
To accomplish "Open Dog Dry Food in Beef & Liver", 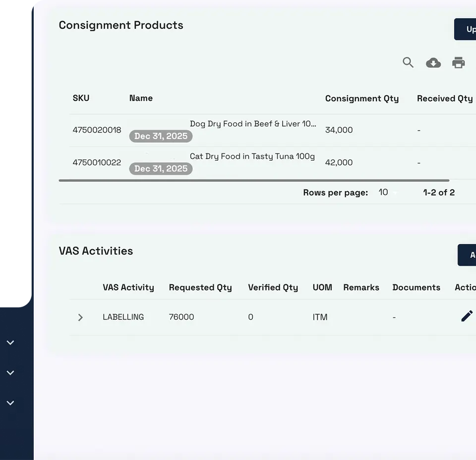I will coord(252,124).
